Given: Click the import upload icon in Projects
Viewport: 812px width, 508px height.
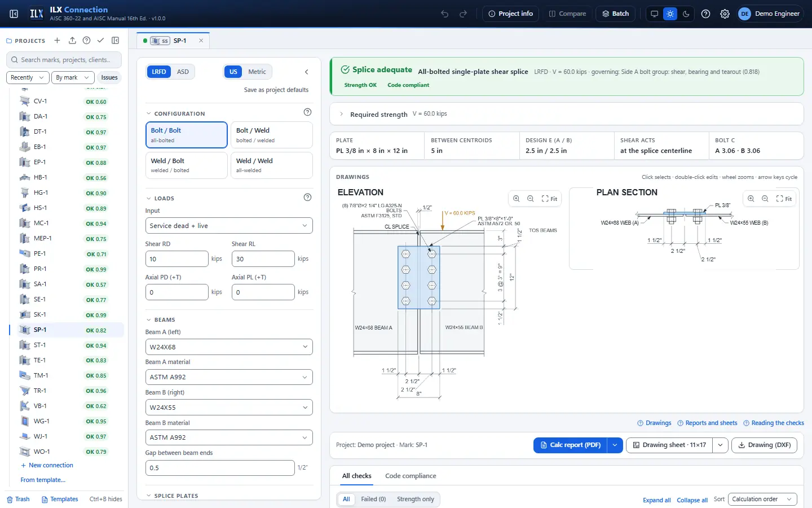Looking at the screenshot, I should (x=72, y=41).
